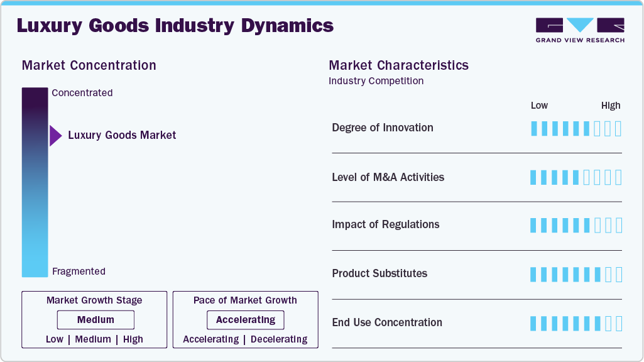The height and width of the screenshot is (362, 644).
Task: Click the Degree of Innovation label
Action: [383, 128]
